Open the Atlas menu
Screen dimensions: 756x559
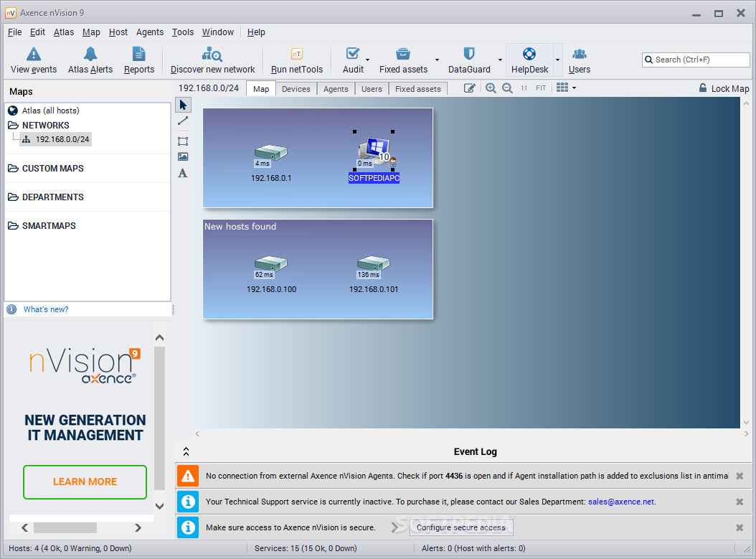[x=64, y=32]
